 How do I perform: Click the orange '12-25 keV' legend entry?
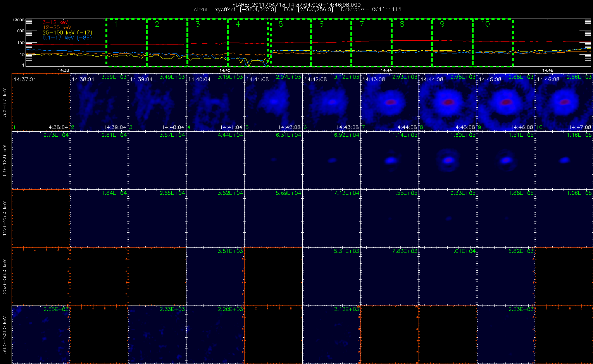(x=57, y=27)
